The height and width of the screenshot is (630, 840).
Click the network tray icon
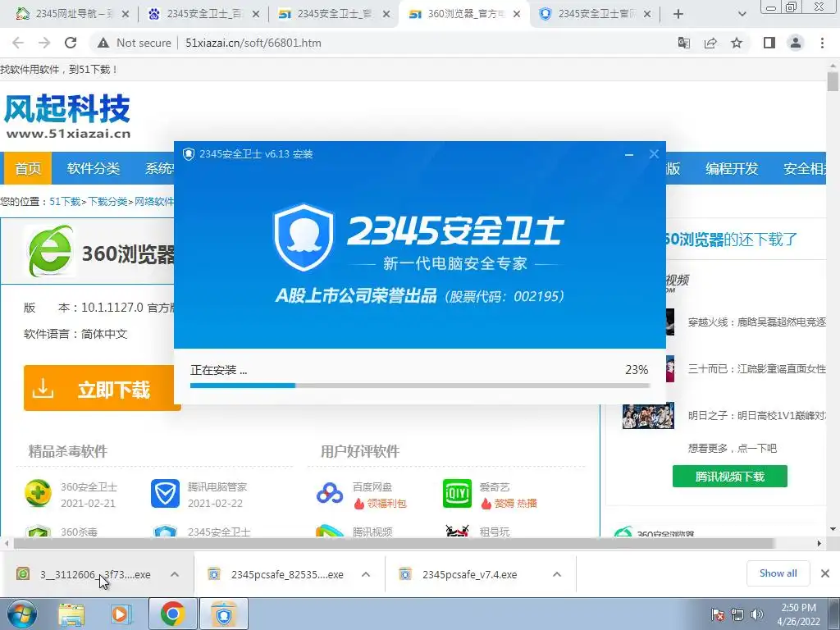[x=737, y=615]
